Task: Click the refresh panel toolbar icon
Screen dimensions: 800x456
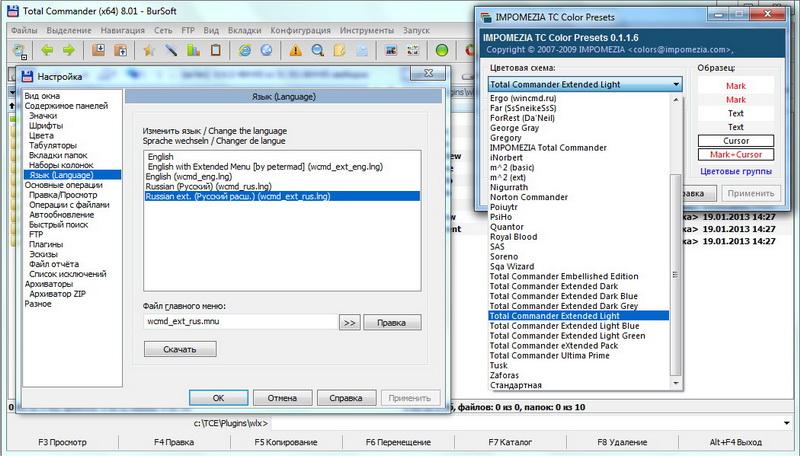Action: point(20,51)
